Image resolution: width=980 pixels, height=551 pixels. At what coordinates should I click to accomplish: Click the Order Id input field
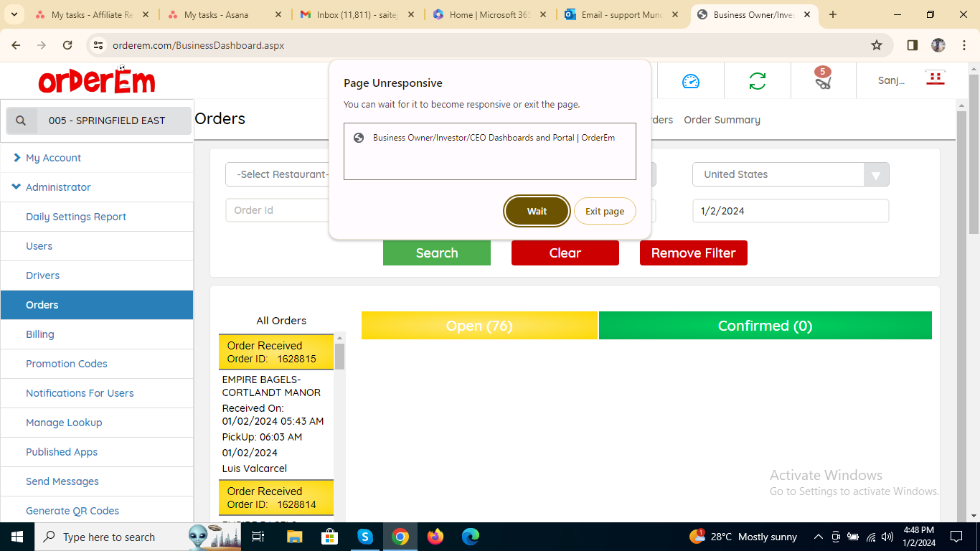[x=277, y=210]
